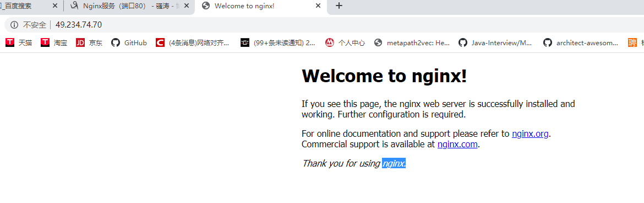Select the Welcome to nginx! tab
The image size is (644, 203).
pos(261,6)
